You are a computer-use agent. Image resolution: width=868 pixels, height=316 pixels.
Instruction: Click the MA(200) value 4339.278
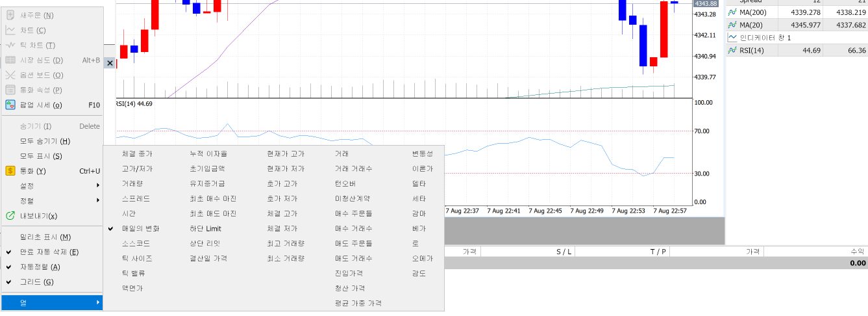[806, 12]
